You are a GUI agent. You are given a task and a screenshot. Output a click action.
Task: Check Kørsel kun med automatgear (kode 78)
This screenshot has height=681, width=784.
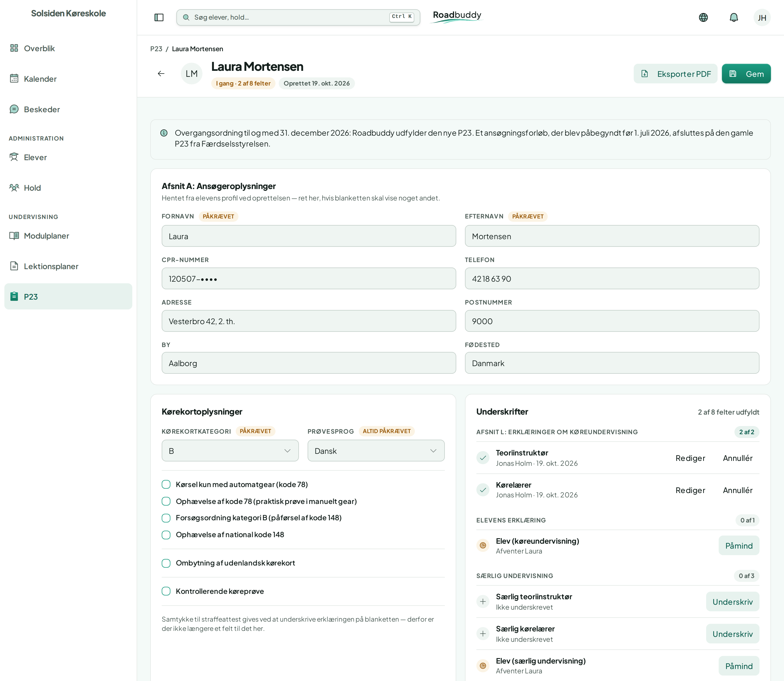click(166, 485)
